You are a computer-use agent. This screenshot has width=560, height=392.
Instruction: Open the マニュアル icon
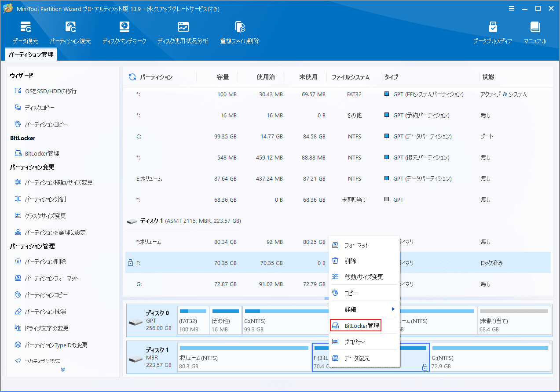click(535, 32)
